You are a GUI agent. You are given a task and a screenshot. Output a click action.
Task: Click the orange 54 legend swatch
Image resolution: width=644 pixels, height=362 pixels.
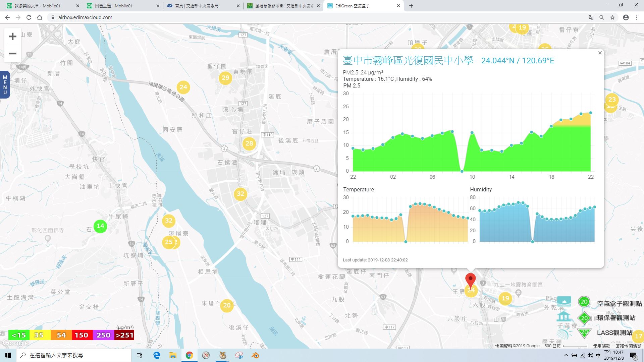61,335
